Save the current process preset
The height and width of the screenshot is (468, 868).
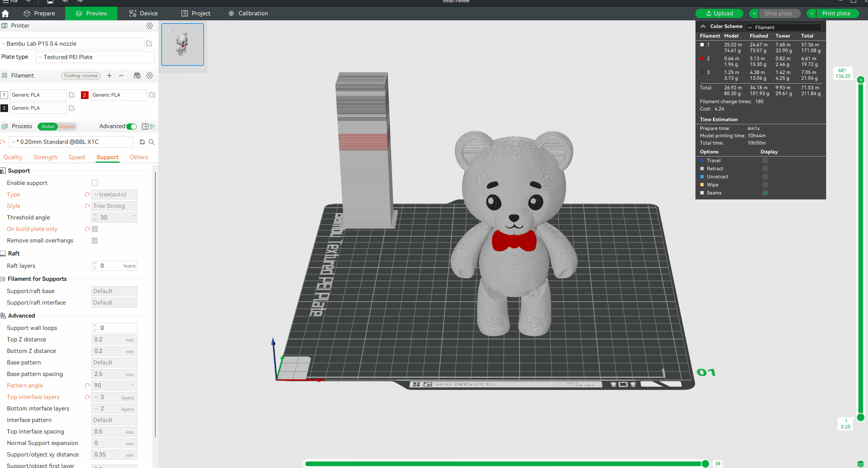click(142, 142)
